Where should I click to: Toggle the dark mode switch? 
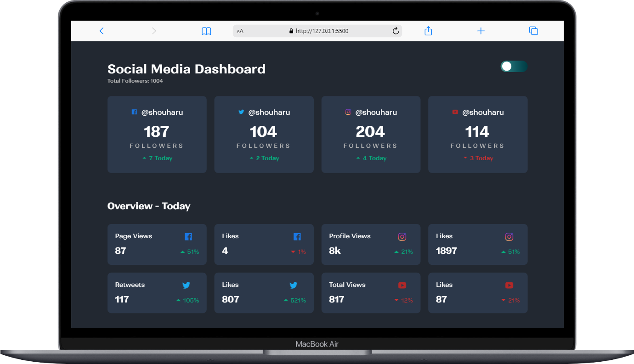[514, 67]
